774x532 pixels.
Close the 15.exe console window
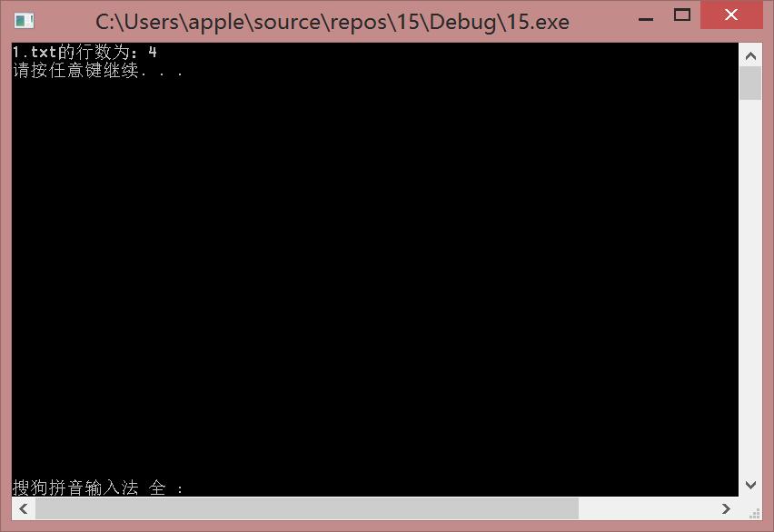[731, 15]
